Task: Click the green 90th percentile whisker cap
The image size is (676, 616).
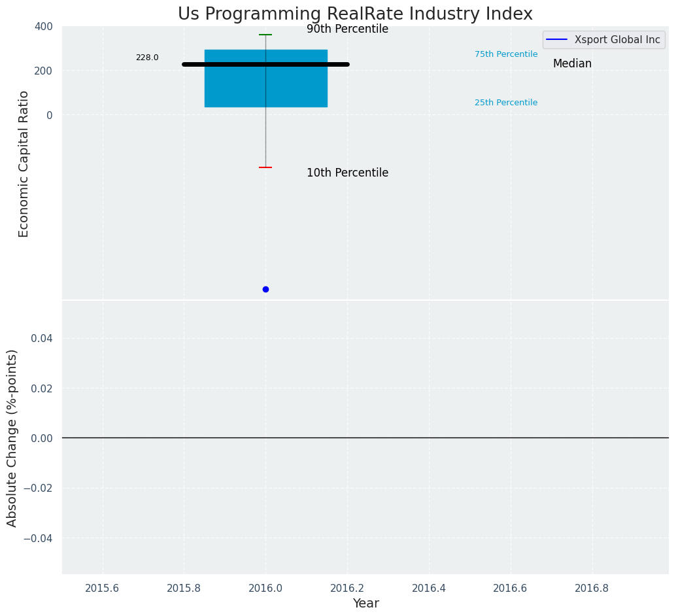Action: tap(265, 35)
